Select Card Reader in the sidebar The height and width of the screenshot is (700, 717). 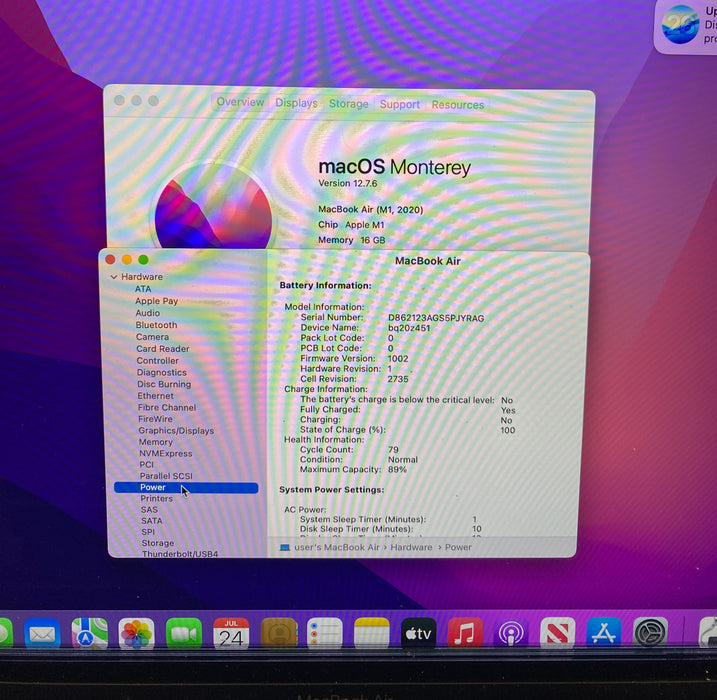163,348
